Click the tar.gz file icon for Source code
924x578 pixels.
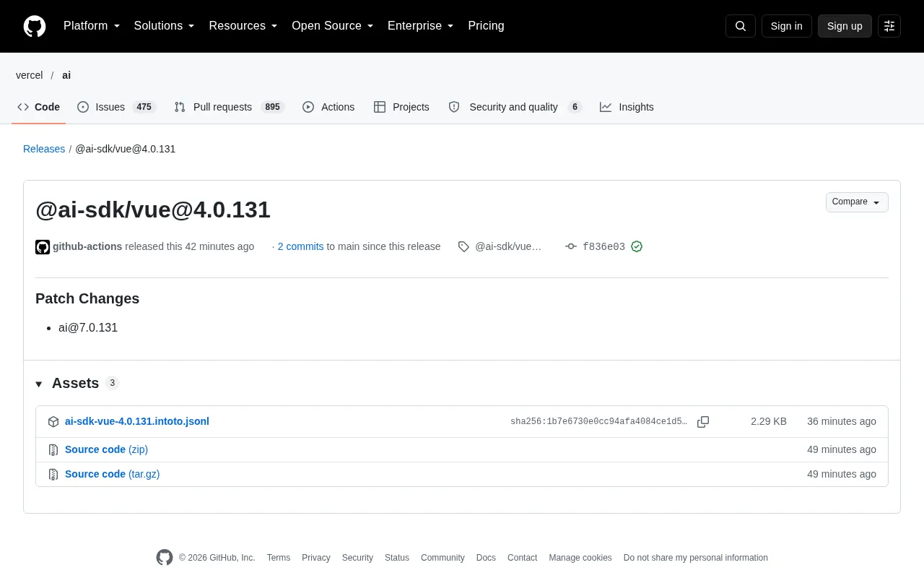coord(53,475)
